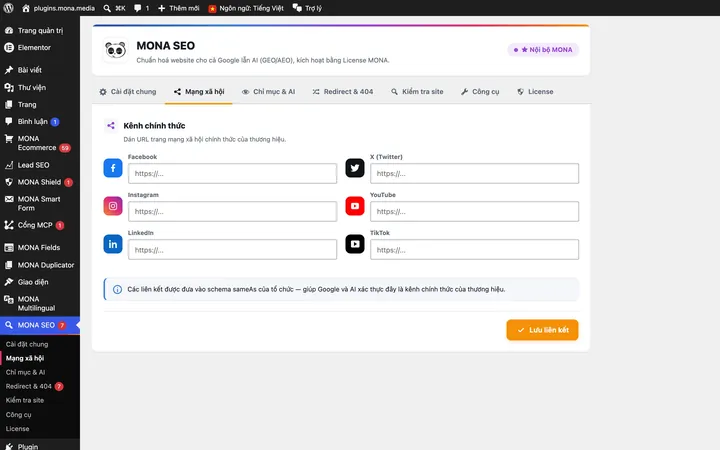Switch to Cài đặt chung tab
The width and height of the screenshot is (720, 450).
click(128, 91)
